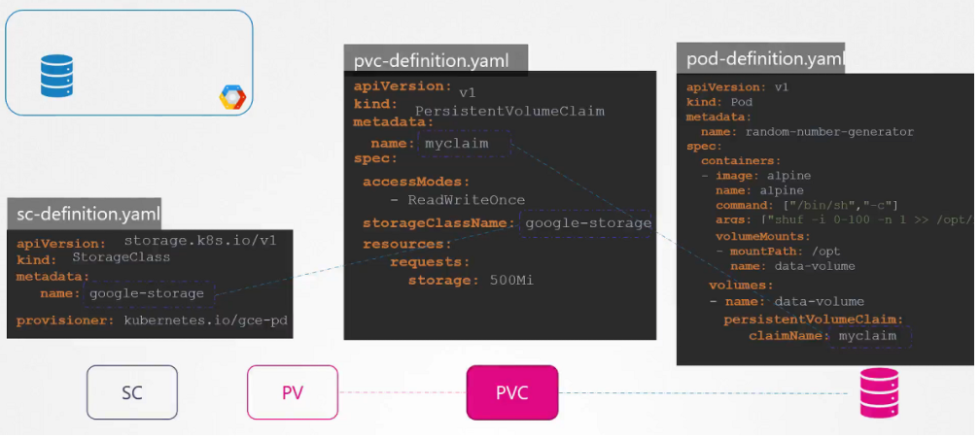Click the blue database icon
980x438 pixels.
tap(56, 76)
